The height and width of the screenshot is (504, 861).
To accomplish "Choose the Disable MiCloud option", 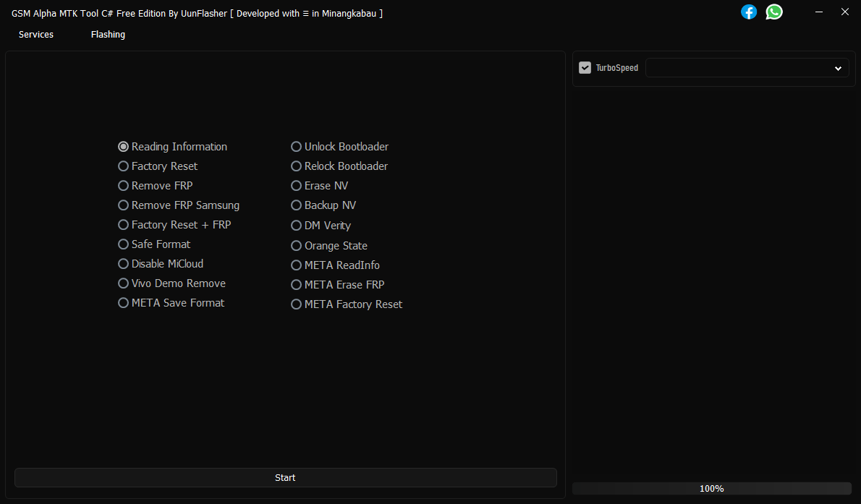I will tap(124, 264).
